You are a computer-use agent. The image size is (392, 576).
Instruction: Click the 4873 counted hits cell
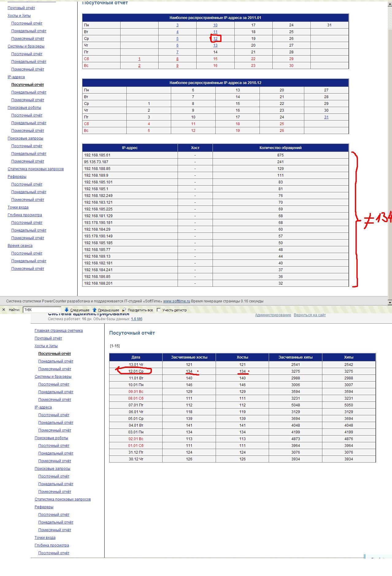coord(296,439)
